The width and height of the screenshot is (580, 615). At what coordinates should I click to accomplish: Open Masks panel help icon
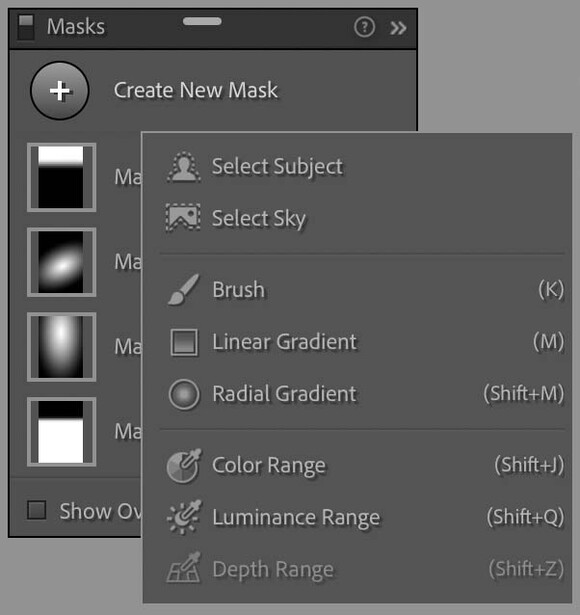[x=364, y=27]
